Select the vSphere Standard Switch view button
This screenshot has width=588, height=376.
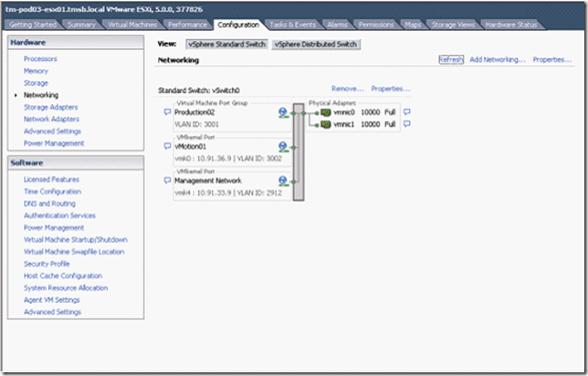coord(226,44)
